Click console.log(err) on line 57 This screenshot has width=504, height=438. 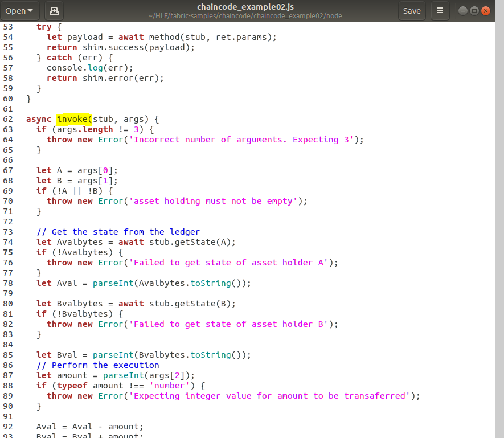[87, 68]
